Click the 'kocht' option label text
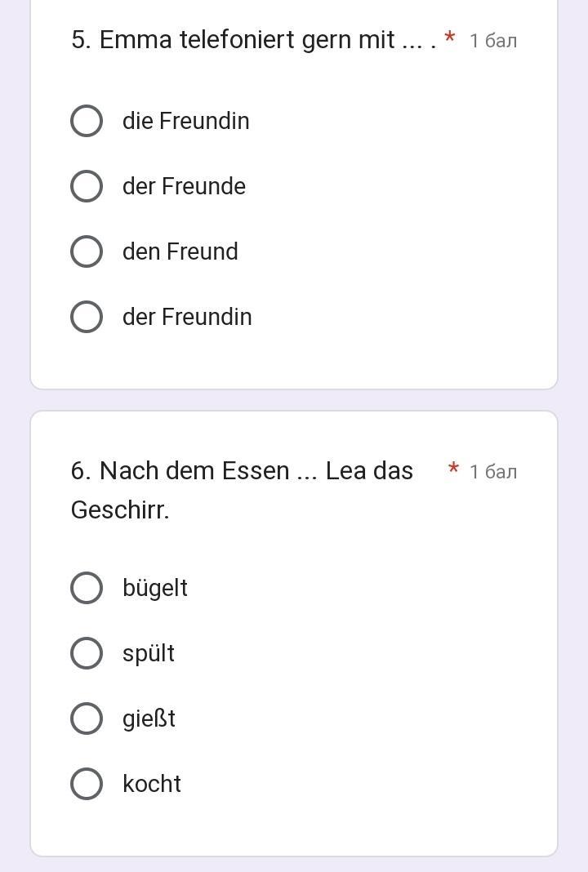The height and width of the screenshot is (872, 588). [151, 784]
